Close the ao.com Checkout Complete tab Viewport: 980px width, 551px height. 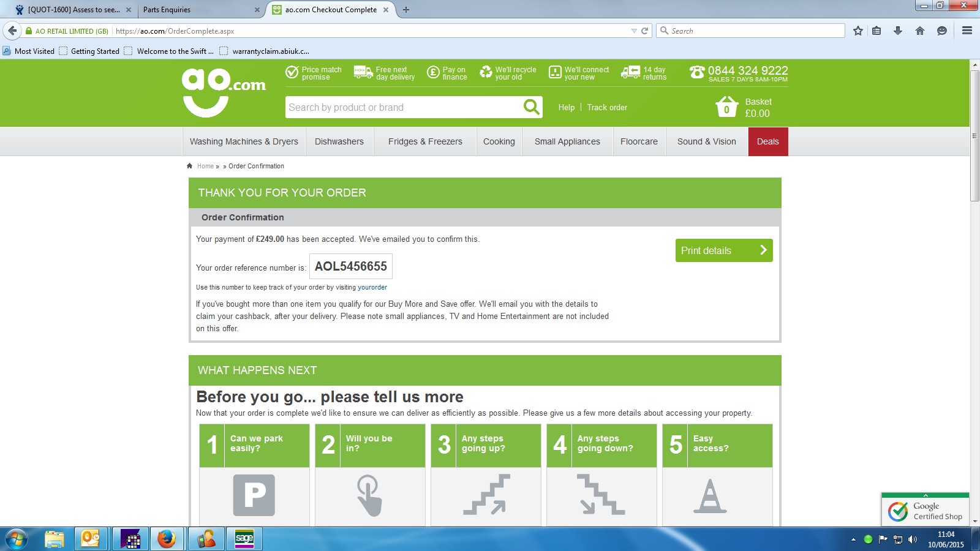pyautogui.click(x=386, y=10)
